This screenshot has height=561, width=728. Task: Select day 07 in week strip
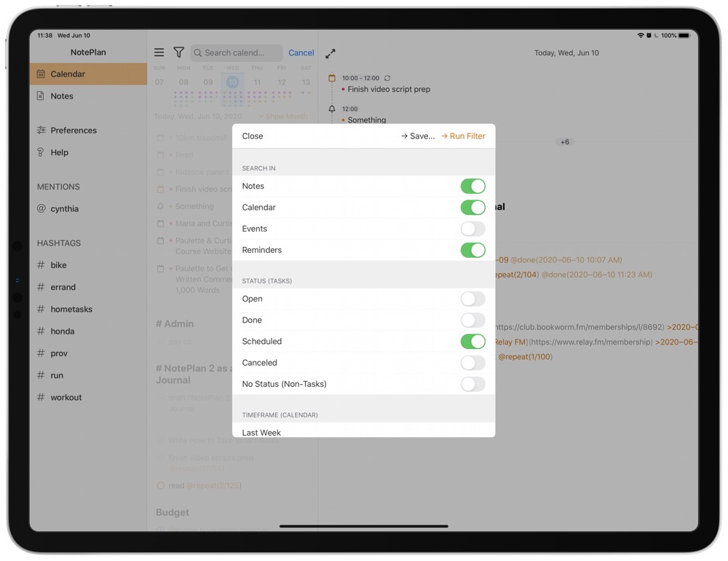point(159,82)
